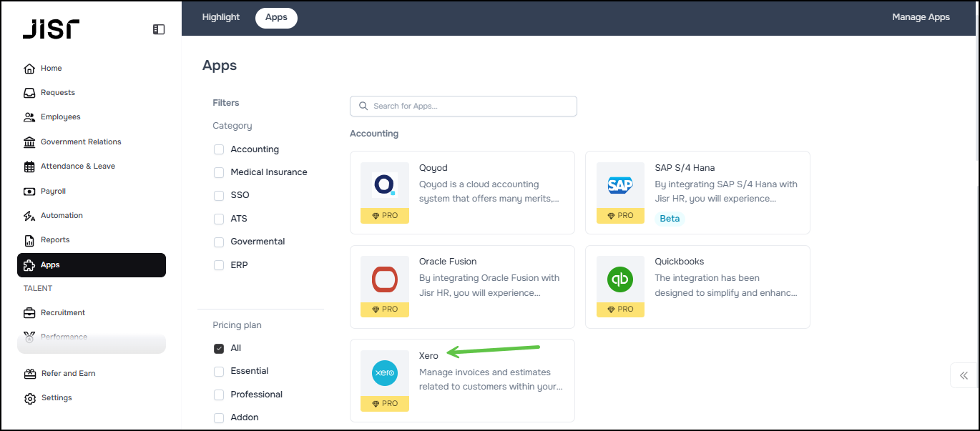This screenshot has width=980, height=431.
Task: Go to Settings via gear icon
Action: coord(29,398)
